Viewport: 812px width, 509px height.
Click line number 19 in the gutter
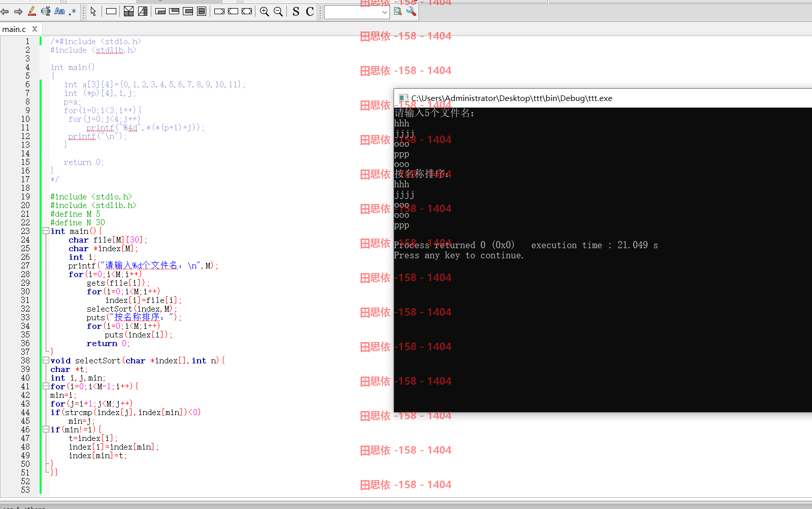(25, 196)
